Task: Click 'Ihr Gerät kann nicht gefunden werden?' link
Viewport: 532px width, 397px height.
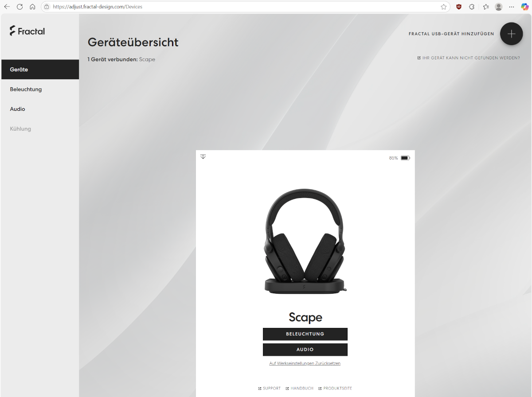Action: click(x=469, y=58)
